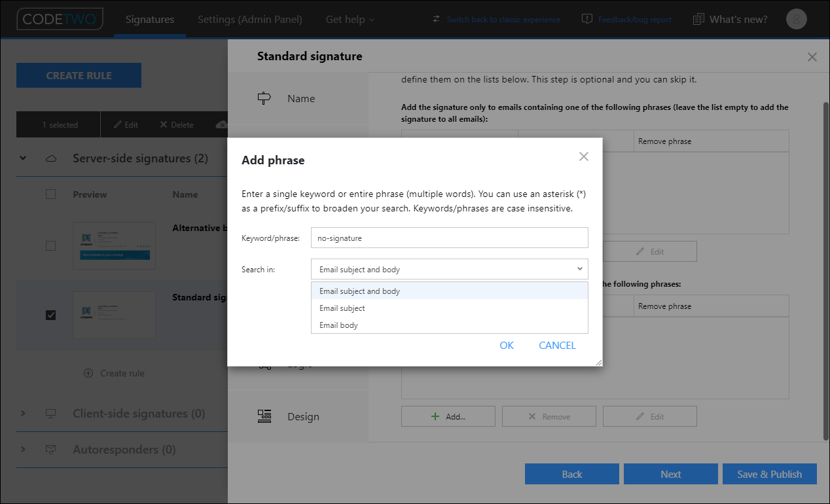Open the Standard signature preview thumbnail

(114, 315)
